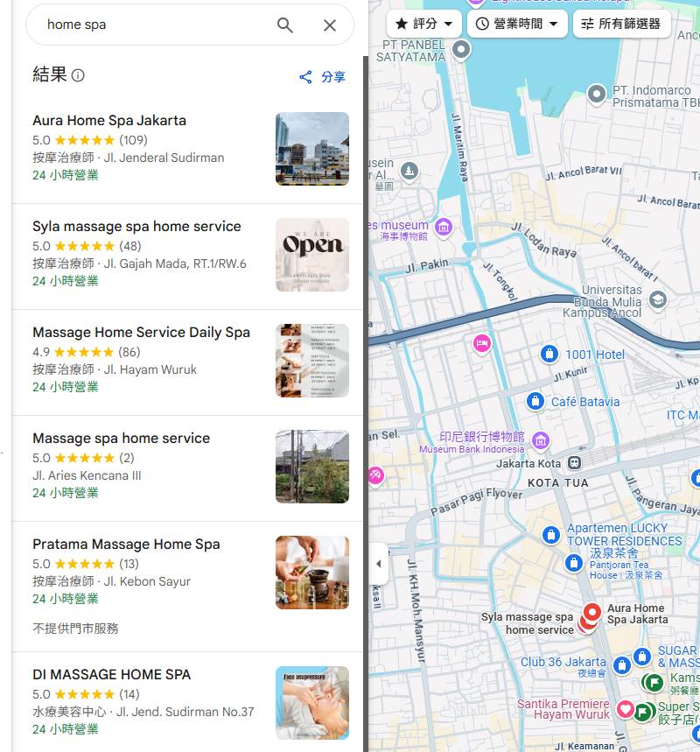Click the 'Pasar Pagi Flyover' map label
700x752 pixels.
pos(476,500)
